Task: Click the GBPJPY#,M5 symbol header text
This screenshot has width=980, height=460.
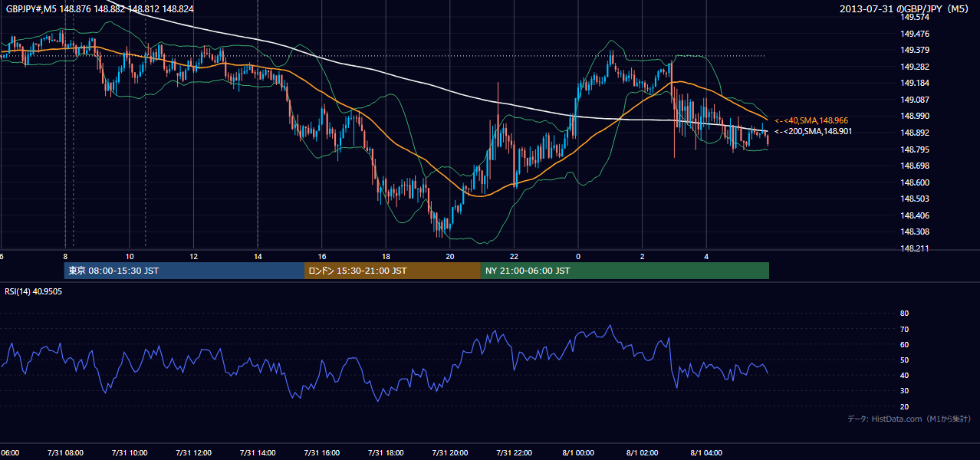Action: pos(100,8)
